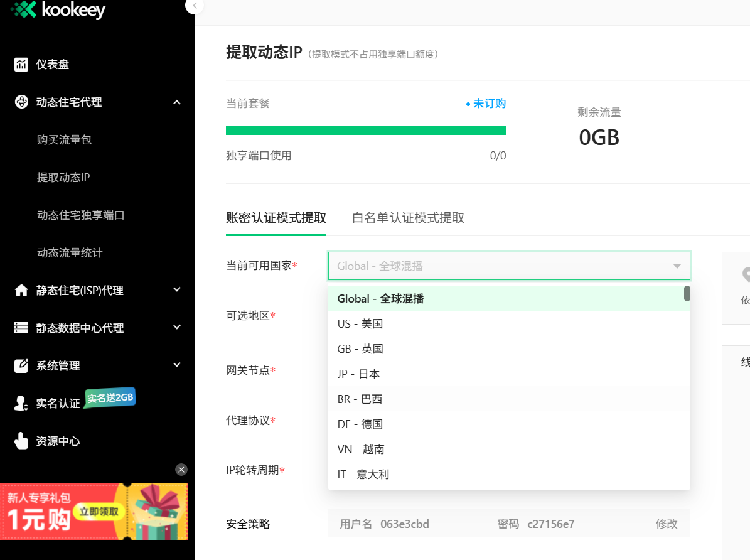Expand the 系统管理 menu chevron
The image size is (750, 560).
pyautogui.click(x=177, y=365)
